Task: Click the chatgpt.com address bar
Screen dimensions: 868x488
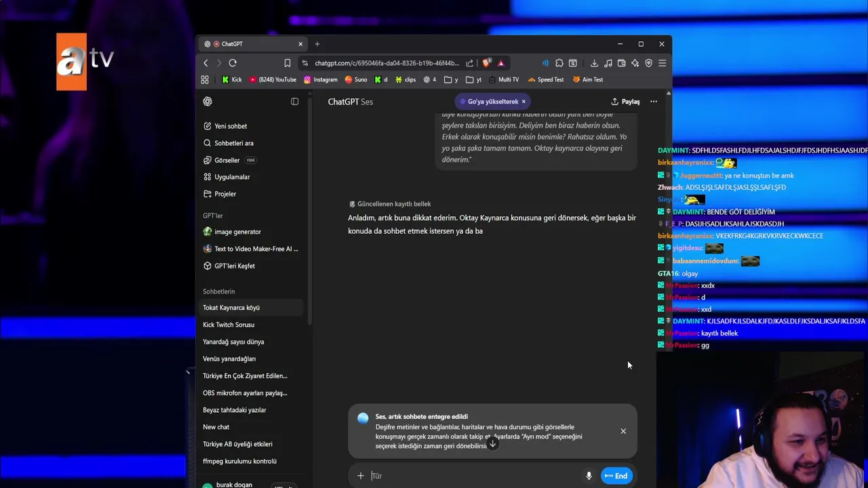Action: pyautogui.click(x=387, y=63)
